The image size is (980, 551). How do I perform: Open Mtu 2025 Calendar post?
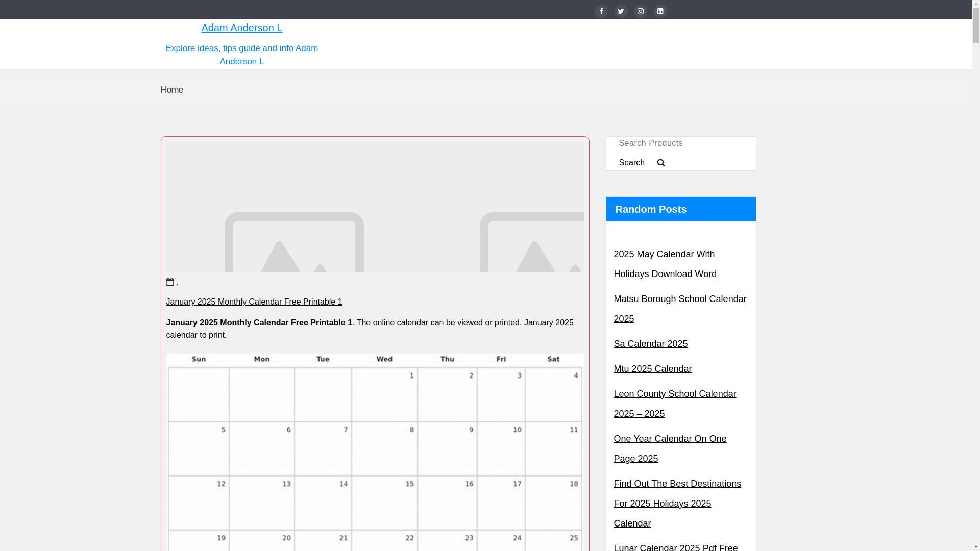pyautogui.click(x=652, y=369)
